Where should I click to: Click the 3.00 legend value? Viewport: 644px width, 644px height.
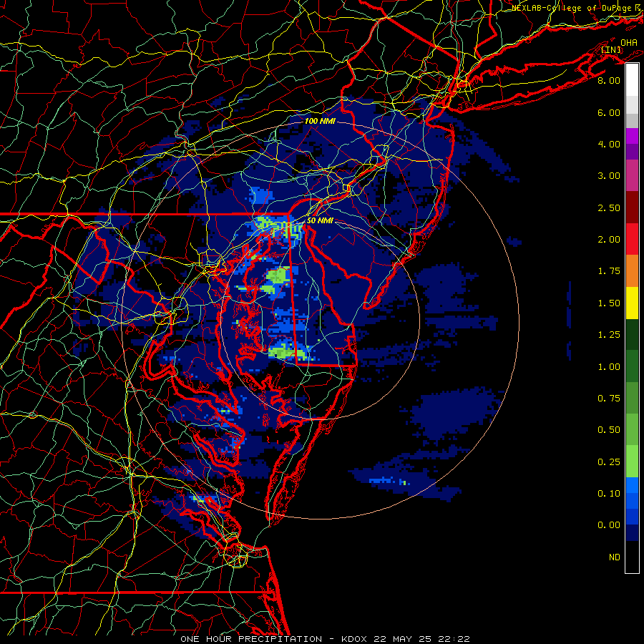[x=609, y=176]
